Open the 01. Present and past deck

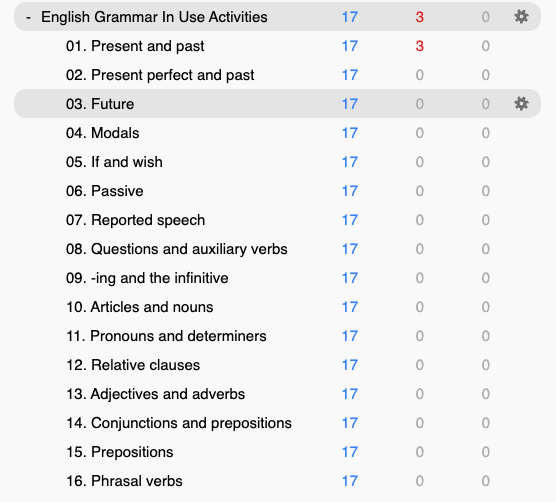[x=135, y=46]
